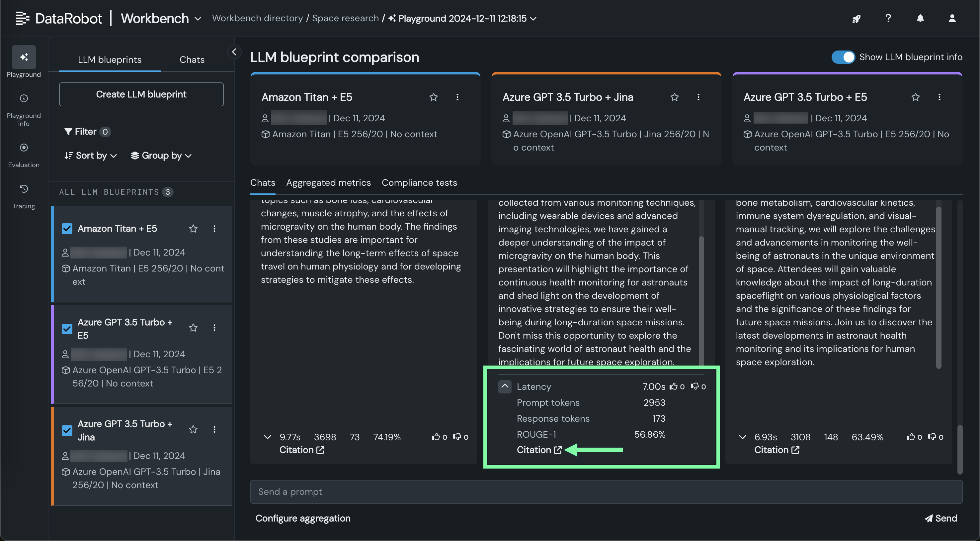Uncheck the Amazon Titan + E5 blueprint
Screen dimensions: 980x541
pyautogui.click(x=67, y=228)
